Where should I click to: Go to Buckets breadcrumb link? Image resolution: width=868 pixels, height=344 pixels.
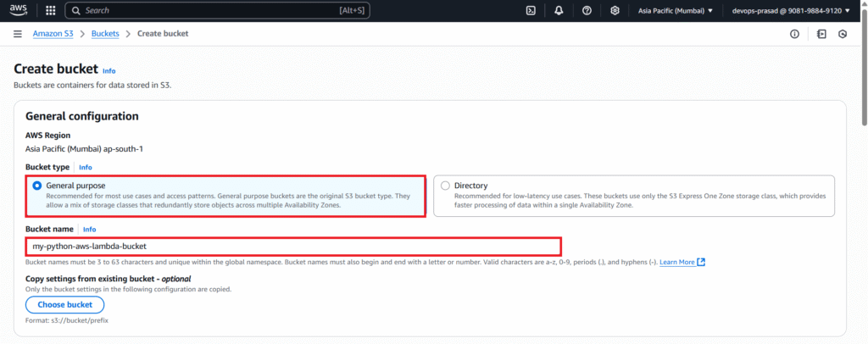click(105, 34)
